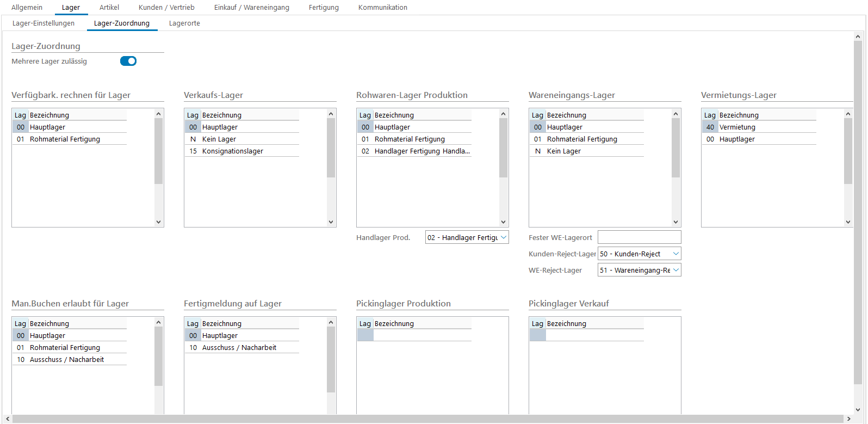Screen dimensions: 868x424
Task: Click the main page scroll up arrow
Action: (x=858, y=37)
